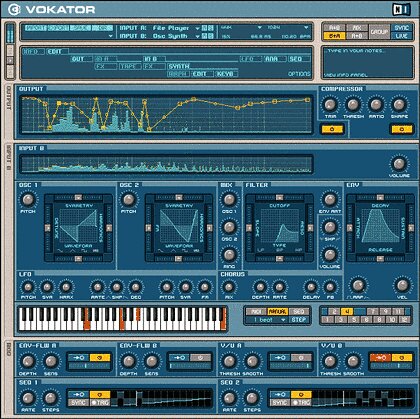420x419 pixels.
Task: Click V/U A assign arrow-circle icon
Action: pyautogui.click(x=280, y=358)
